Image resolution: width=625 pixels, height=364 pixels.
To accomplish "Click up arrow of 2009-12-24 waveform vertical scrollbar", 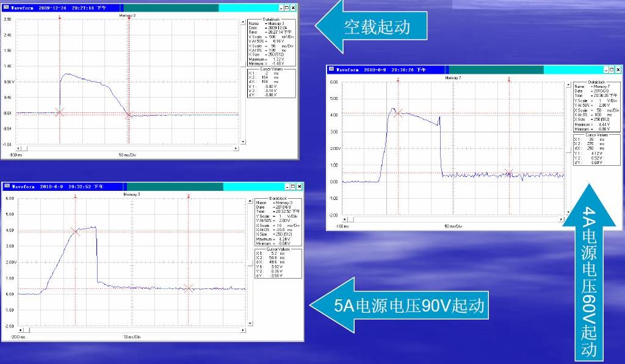I will click(243, 20).
